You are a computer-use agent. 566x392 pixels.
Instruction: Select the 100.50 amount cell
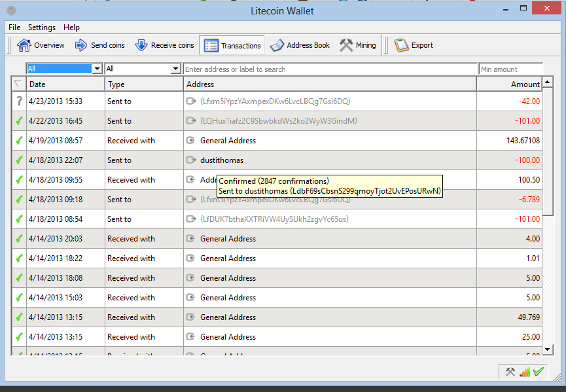pos(509,180)
